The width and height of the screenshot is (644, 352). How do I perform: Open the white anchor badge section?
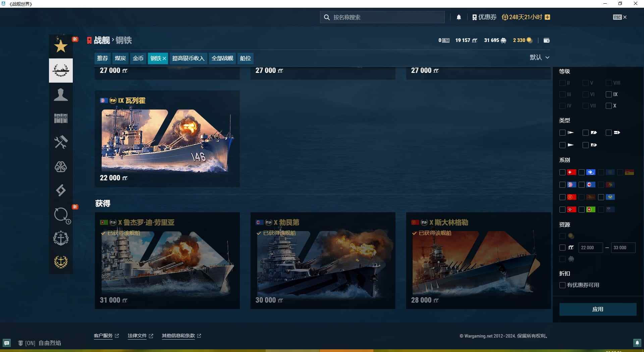pyautogui.click(x=61, y=238)
